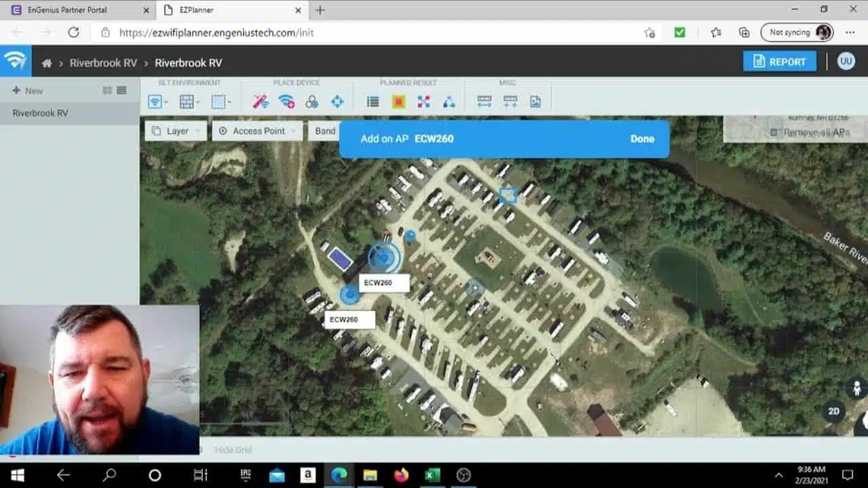Open the WiFi environment dropdown arrow
The image size is (868, 488).
(x=166, y=102)
